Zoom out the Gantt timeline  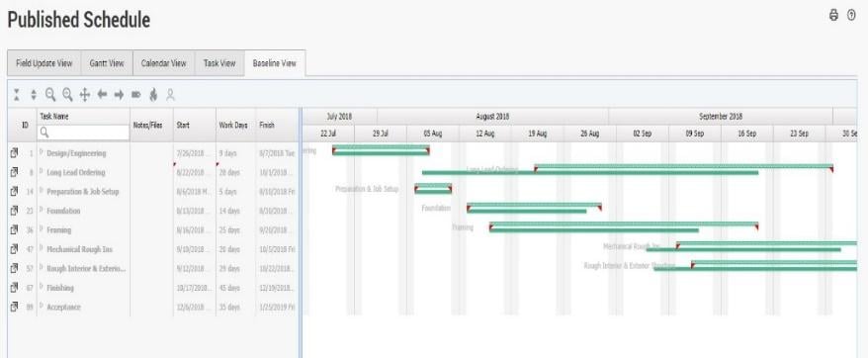pos(50,95)
